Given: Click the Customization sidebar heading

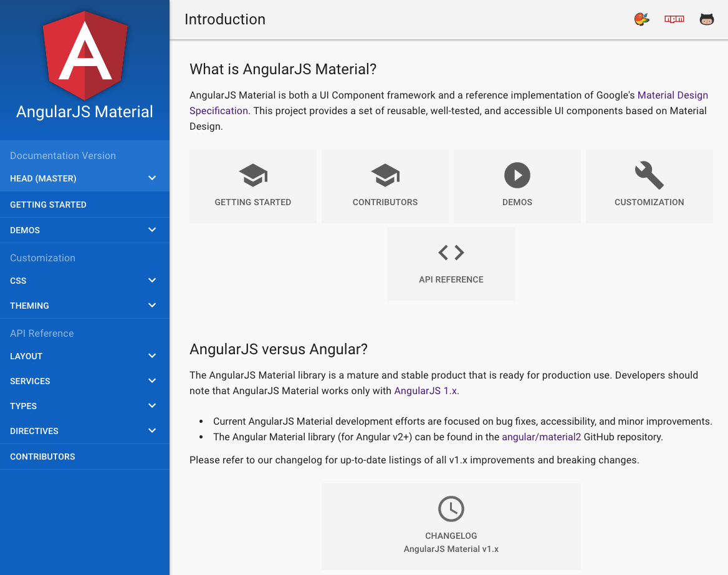Looking at the screenshot, I should [42, 258].
